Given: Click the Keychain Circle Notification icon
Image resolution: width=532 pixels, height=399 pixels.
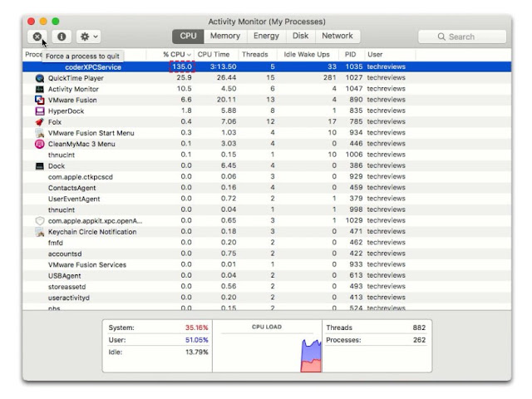Looking at the screenshot, I should pos(40,232).
